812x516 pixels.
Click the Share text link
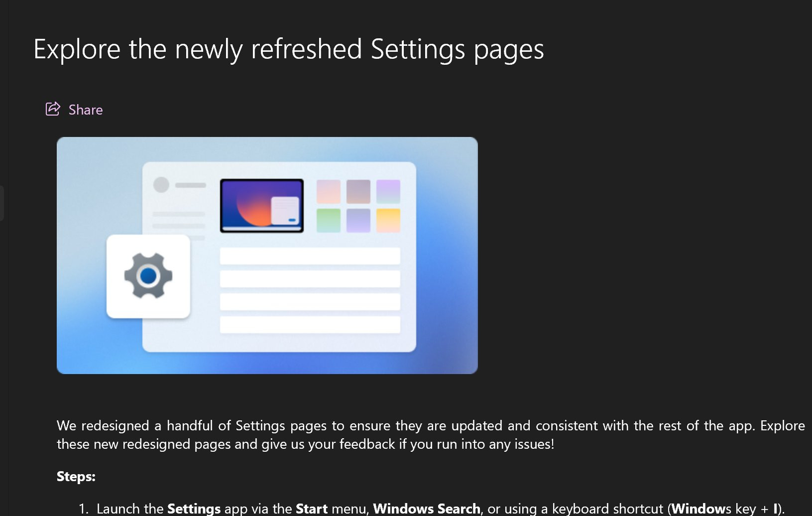(x=86, y=110)
